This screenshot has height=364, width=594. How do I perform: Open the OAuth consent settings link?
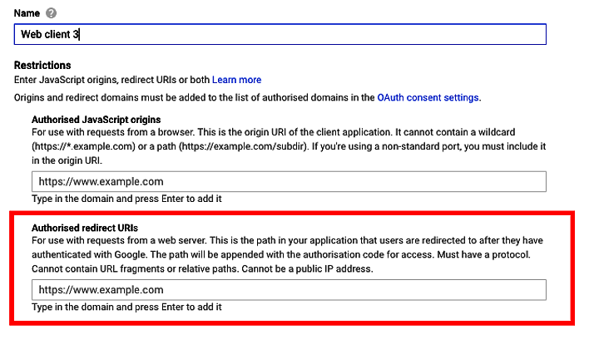tap(428, 97)
